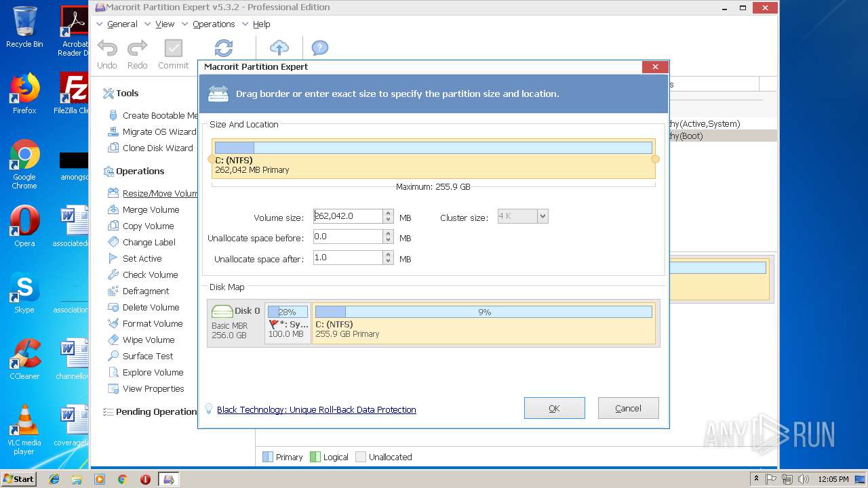Open the Chrome taskbar icon

123,479
